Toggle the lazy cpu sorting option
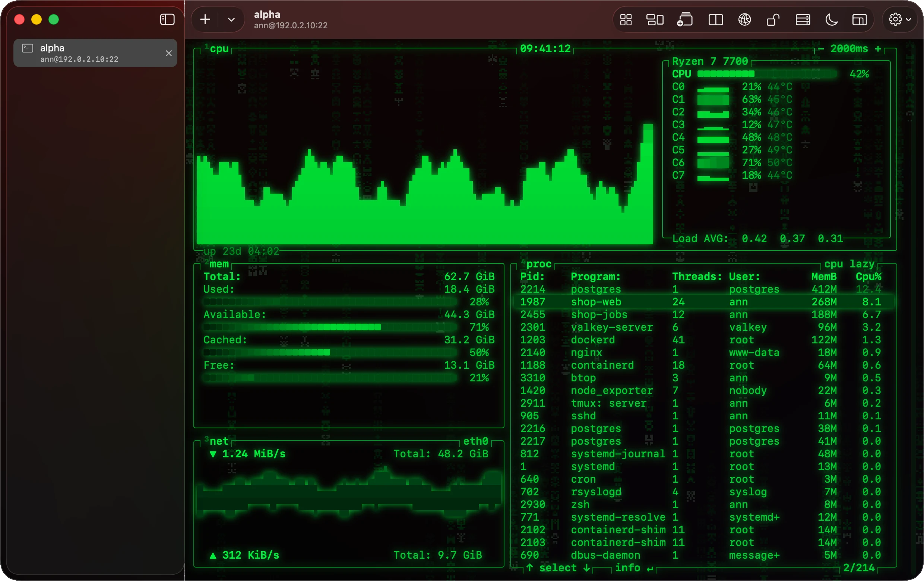Image resolution: width=924 pixels, height=581 pixels. pyautogui.click(x=862, y=264)
